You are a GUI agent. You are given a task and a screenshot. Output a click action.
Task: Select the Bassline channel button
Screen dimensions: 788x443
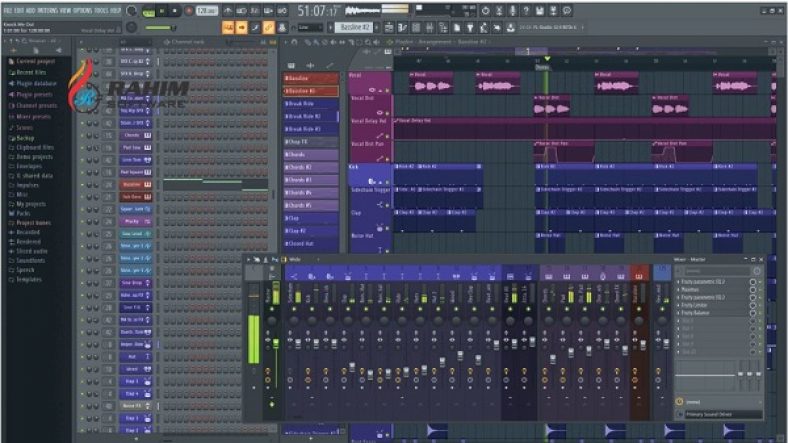tap(135, 185)
